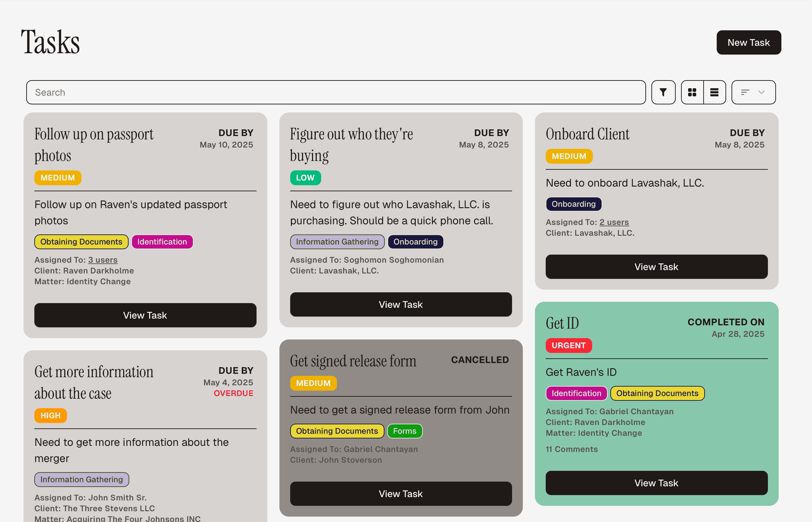Click Client: The Three Stevens LLC text
Viewport: 812px width, 522px height.
tap(95, 509)
